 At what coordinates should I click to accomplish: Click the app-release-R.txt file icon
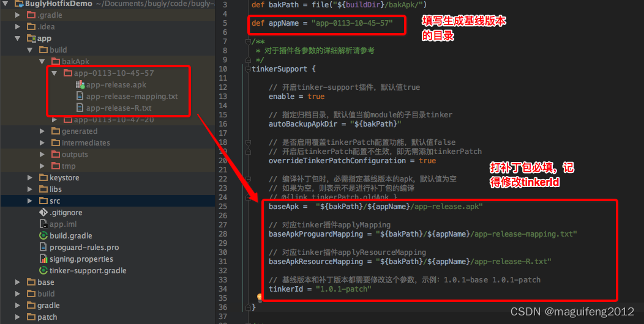[80, 108]
